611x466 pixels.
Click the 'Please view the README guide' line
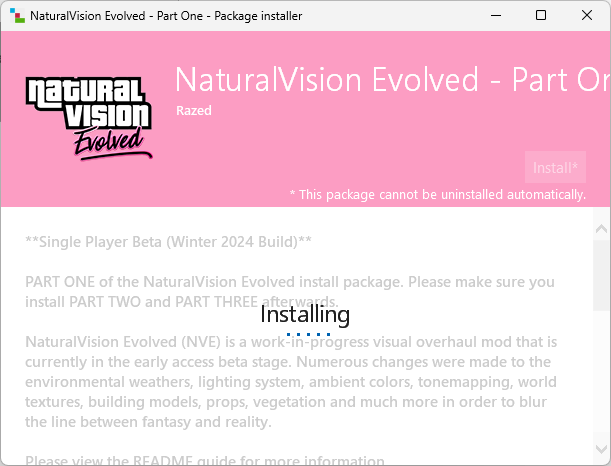coord(205,461)
